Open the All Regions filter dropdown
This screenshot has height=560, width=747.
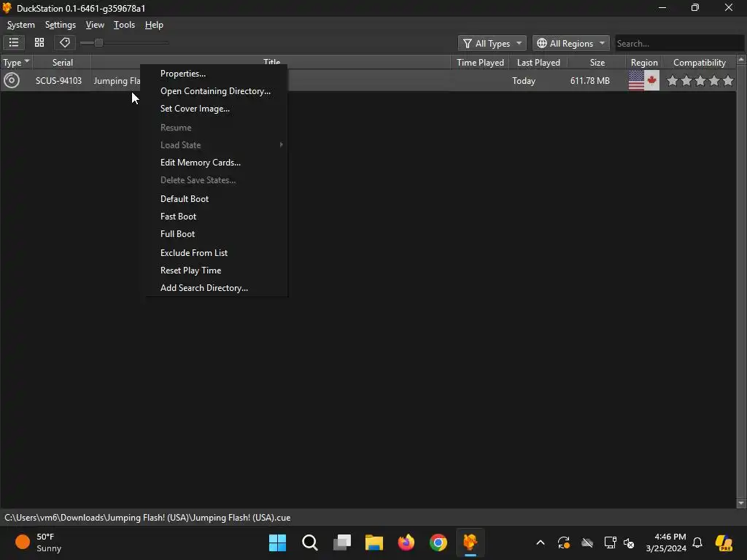tap(570, 43)
